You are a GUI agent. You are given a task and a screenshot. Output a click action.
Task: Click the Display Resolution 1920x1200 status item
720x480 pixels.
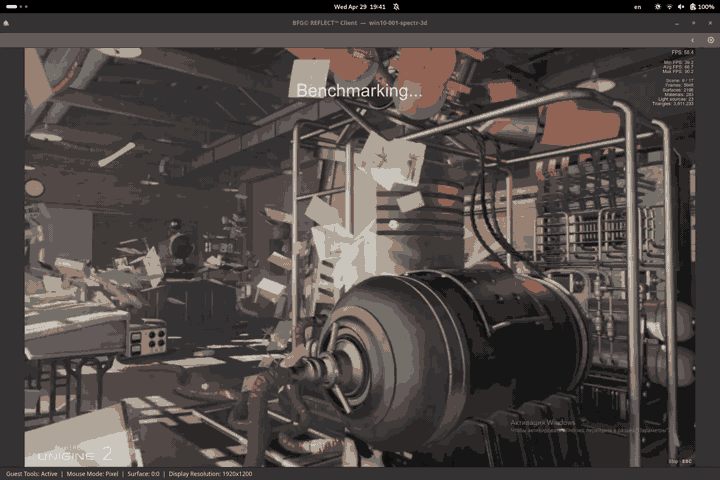210,474
